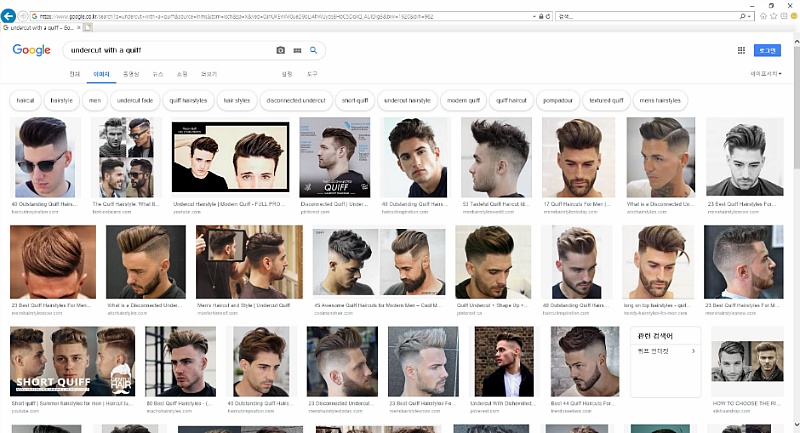This screenshot has height=433, width=800.
Task: Open the 도구 (Tools) filter menu
Action: tap(312, 74)
